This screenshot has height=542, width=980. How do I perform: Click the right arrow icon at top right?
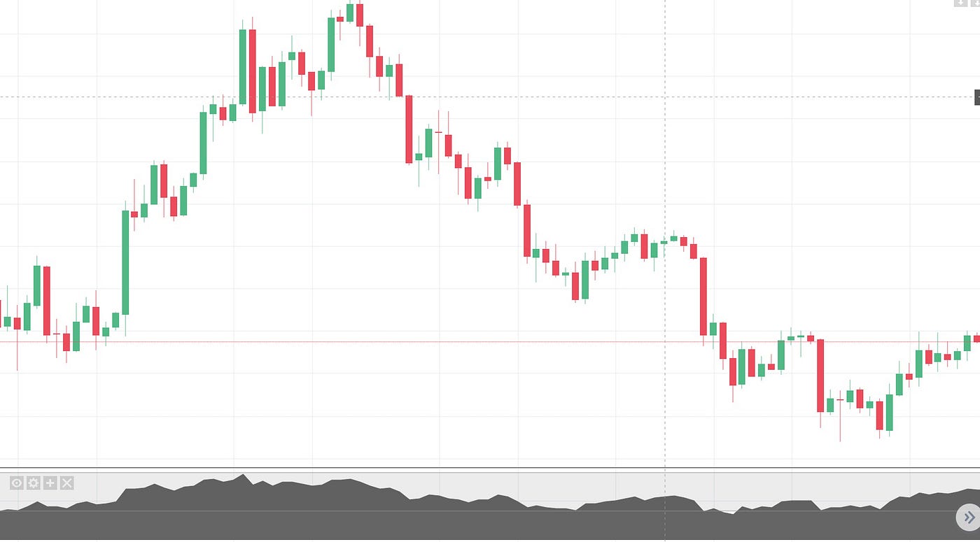[976, 3]
